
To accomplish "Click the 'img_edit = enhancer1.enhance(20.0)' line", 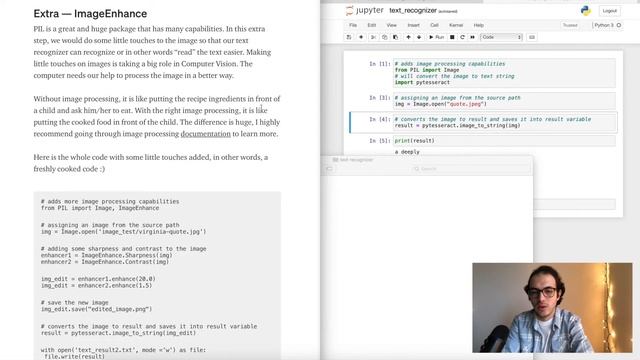I will pyautogui.click(x=98, y=279).
